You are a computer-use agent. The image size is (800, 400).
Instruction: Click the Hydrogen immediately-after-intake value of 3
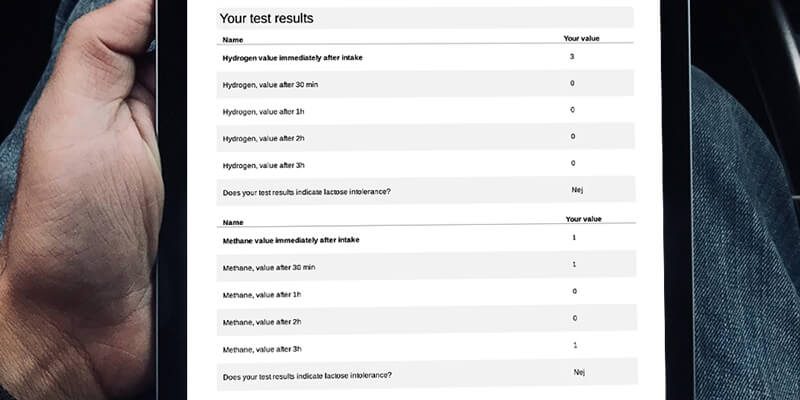click(572, 56)
